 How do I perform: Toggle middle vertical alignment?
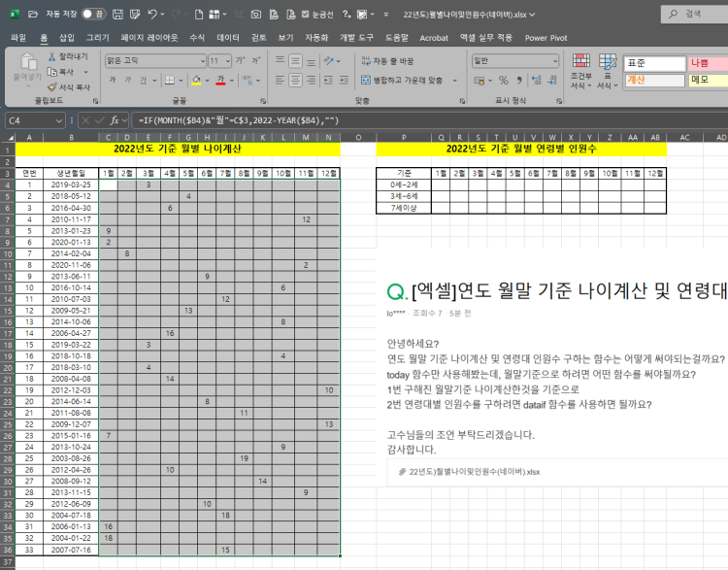pyautogui.click(x=295, y=60)
